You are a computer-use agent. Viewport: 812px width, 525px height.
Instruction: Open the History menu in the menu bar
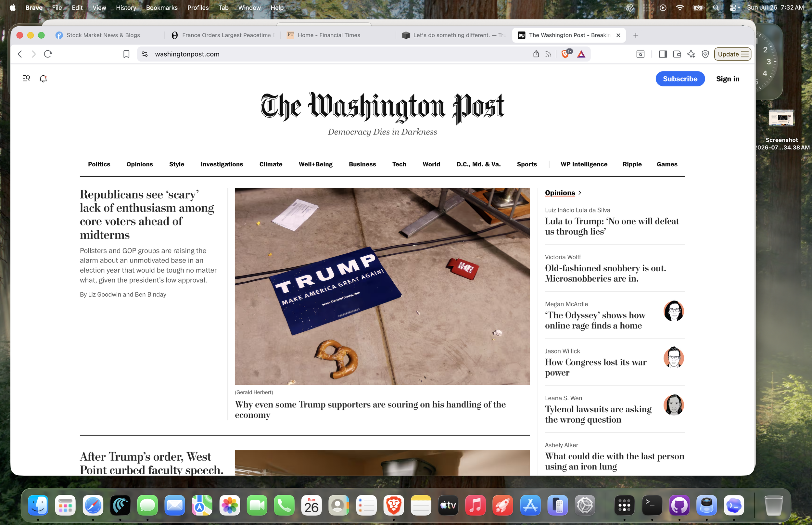[x=126, y=7]
